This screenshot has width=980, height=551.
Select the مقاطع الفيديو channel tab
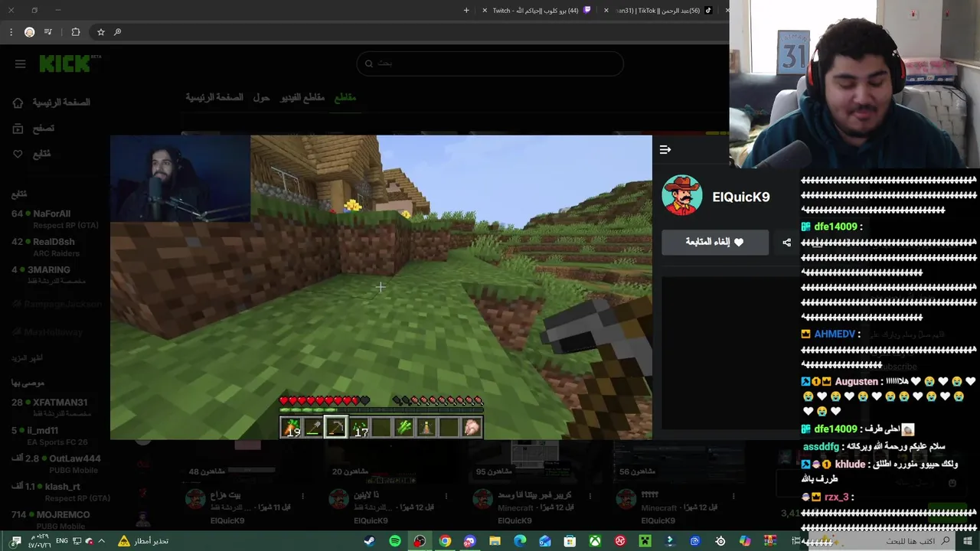tap(302, 97)
